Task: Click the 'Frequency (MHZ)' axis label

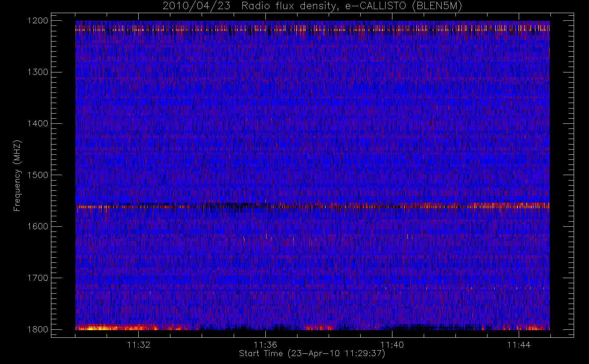Action: 17,175
